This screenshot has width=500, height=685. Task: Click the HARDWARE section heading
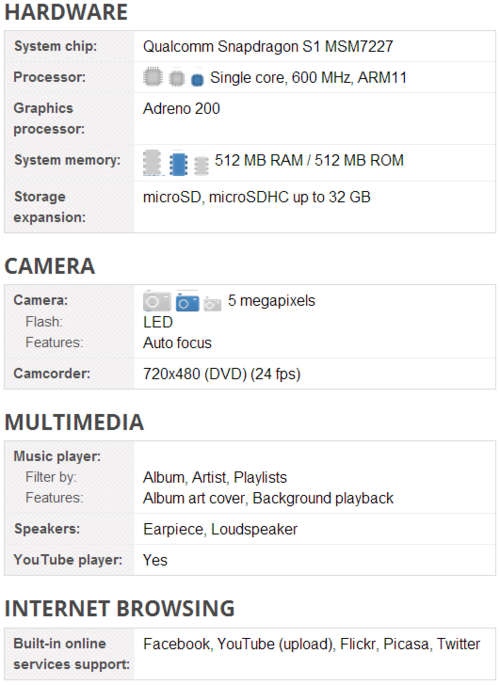[x=66, y=12]
